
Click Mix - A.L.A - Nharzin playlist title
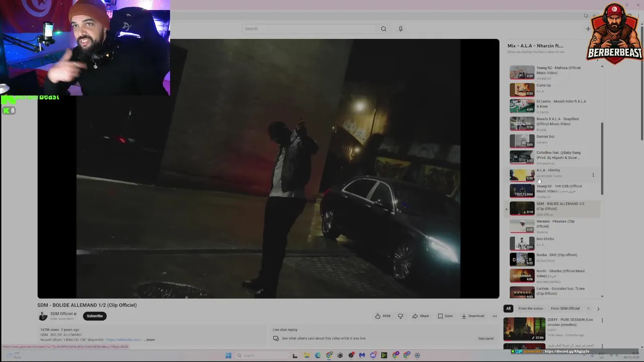pyautogui.click(x=535, y=46)
